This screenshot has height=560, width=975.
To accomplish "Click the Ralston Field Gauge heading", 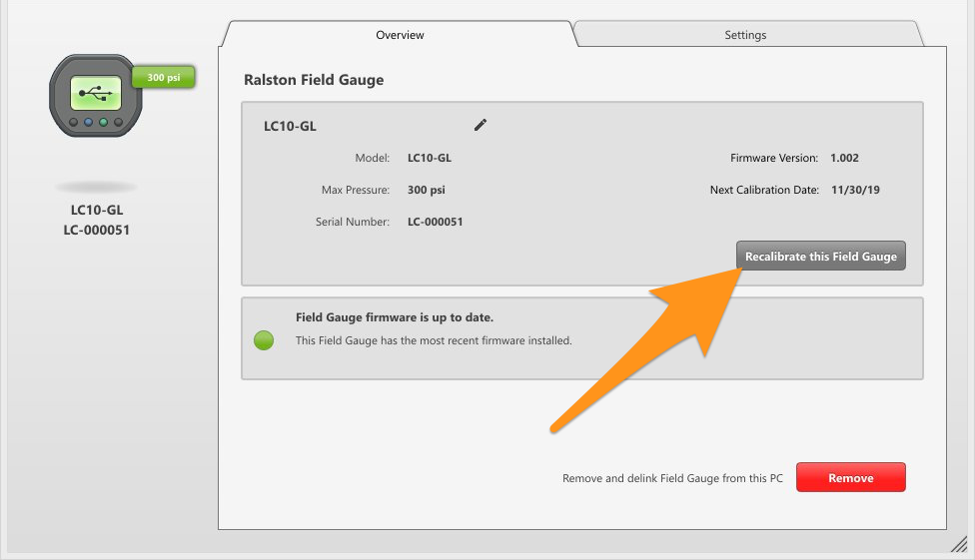I will click(x=314, y=80).
